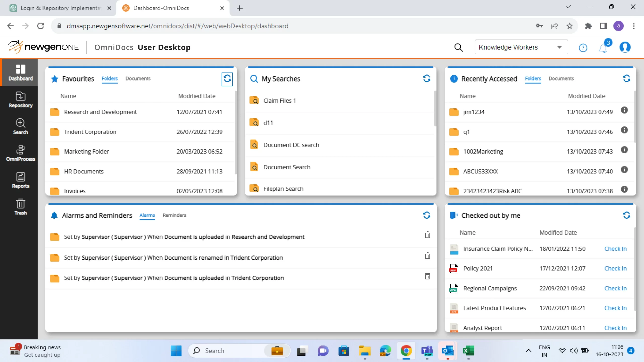Open Excel from the taskbar
The image size is (644, 362).
coord(468,351)
